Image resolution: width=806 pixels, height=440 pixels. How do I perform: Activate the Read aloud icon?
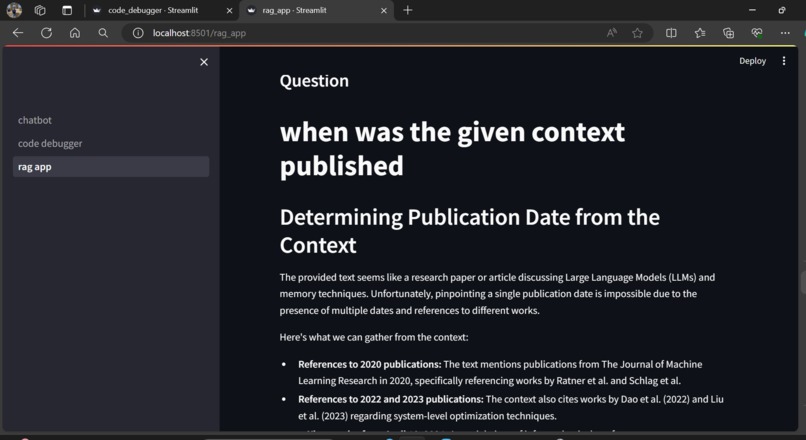pos(612,33)
